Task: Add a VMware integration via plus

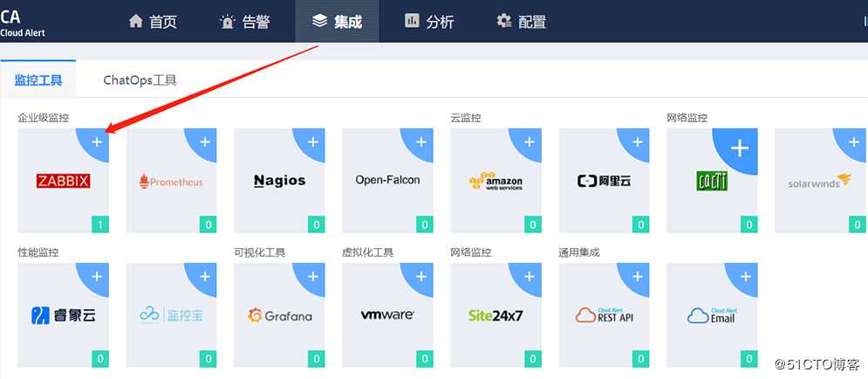Action: 421,276
